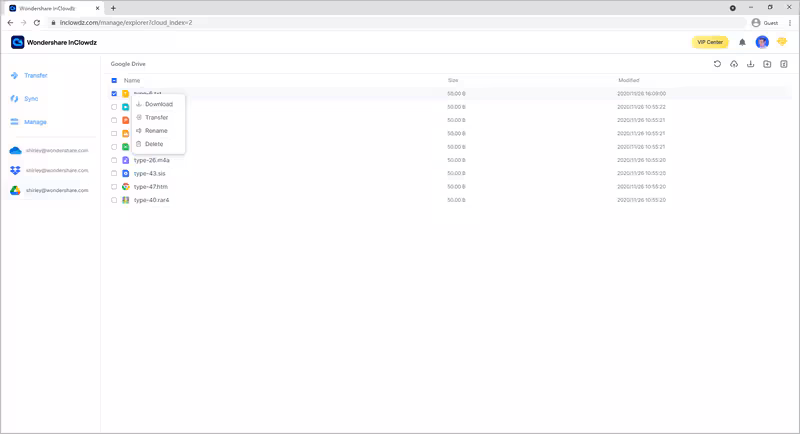Click the browser forward arrow
800x434 pixels.
pyautogui.click(x=23, y=22)
